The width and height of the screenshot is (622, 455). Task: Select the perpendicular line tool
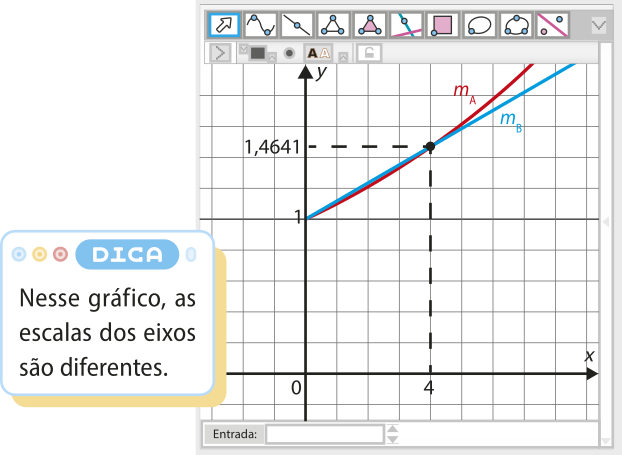(406, 25)
